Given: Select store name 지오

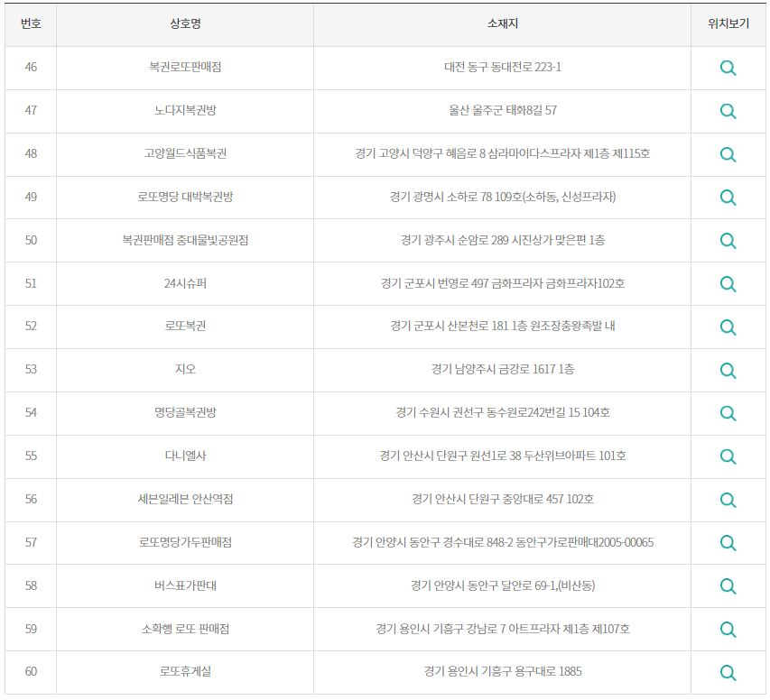Looking at the screenshot, I should point(185,369).
